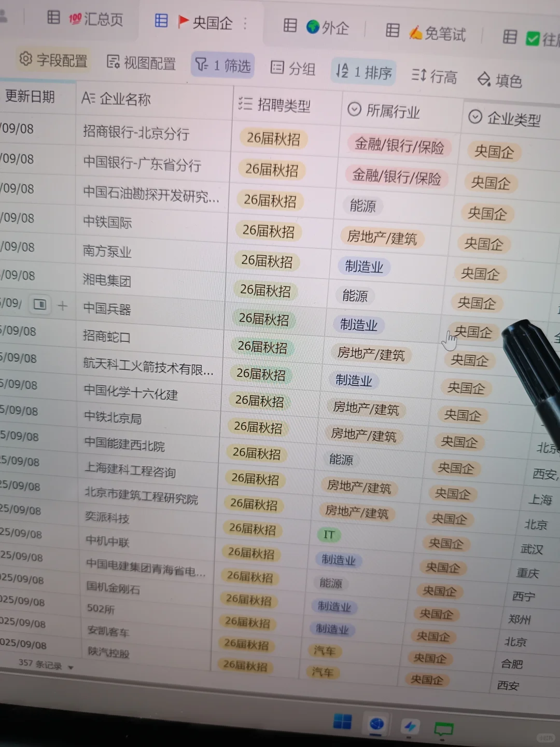The image size is (560, 747).
Task: Select cell 南方泵业
Action: click(x=107, y=251)
